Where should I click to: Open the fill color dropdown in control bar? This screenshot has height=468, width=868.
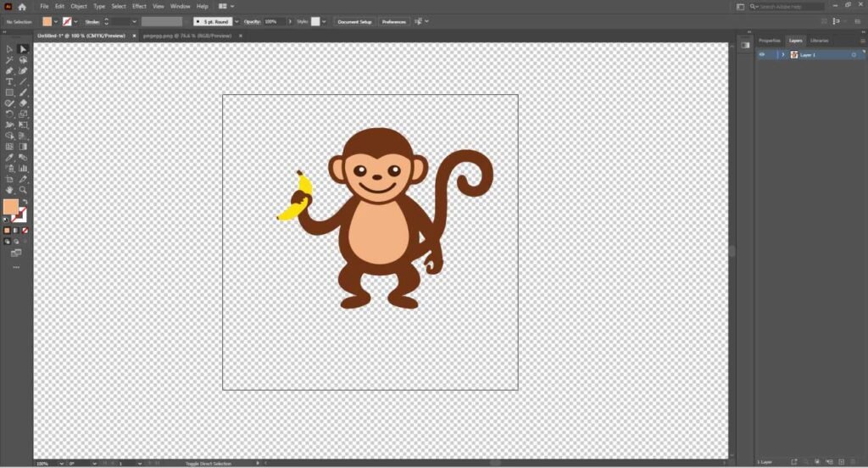click(56, 21)
